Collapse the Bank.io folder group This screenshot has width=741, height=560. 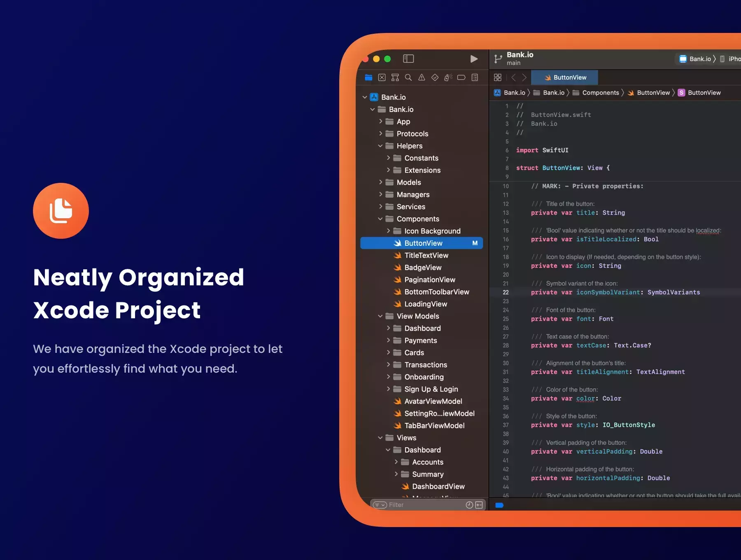click(x=373, y=110)
